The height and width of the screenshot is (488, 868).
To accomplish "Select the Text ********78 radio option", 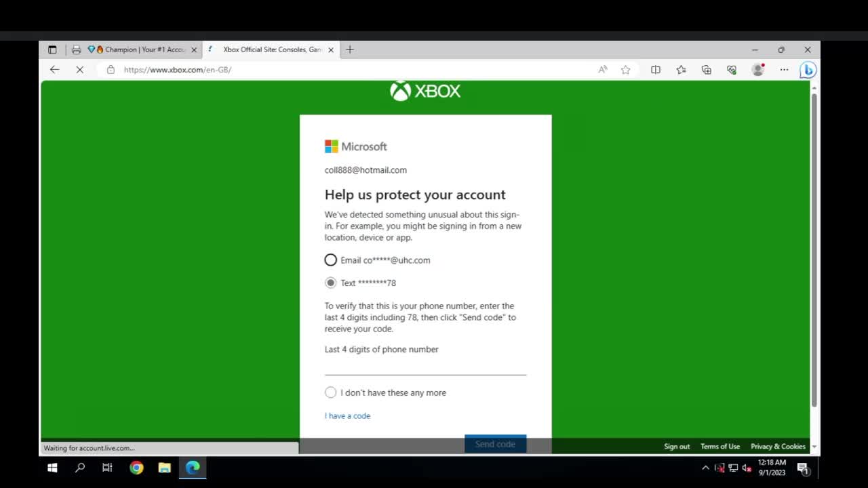I will pos(330,283).
